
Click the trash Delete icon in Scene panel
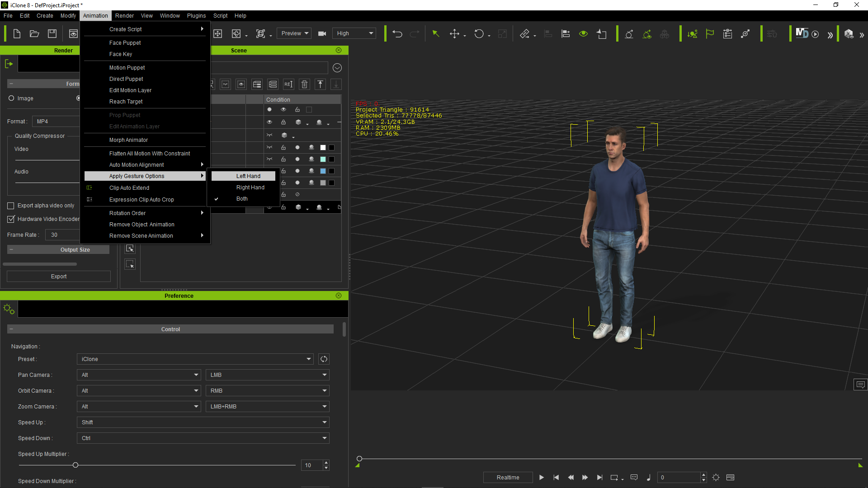(x=305, y=84)
